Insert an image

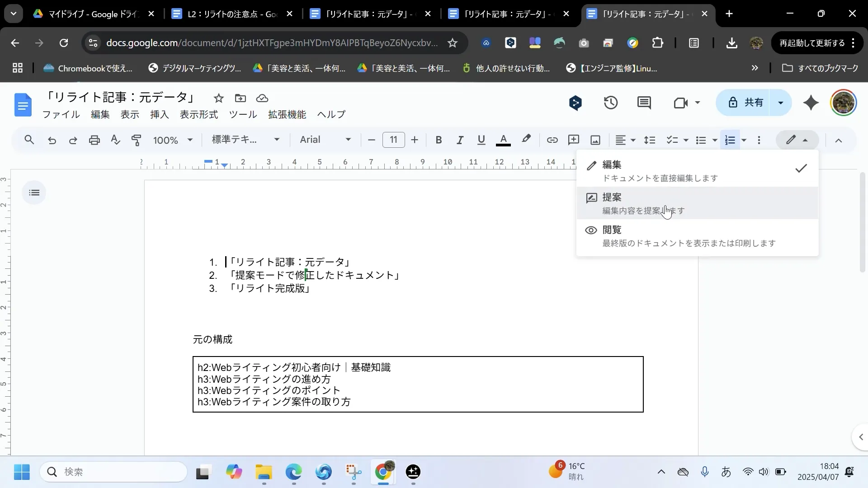pyautogui.click(x=595, y=140)
